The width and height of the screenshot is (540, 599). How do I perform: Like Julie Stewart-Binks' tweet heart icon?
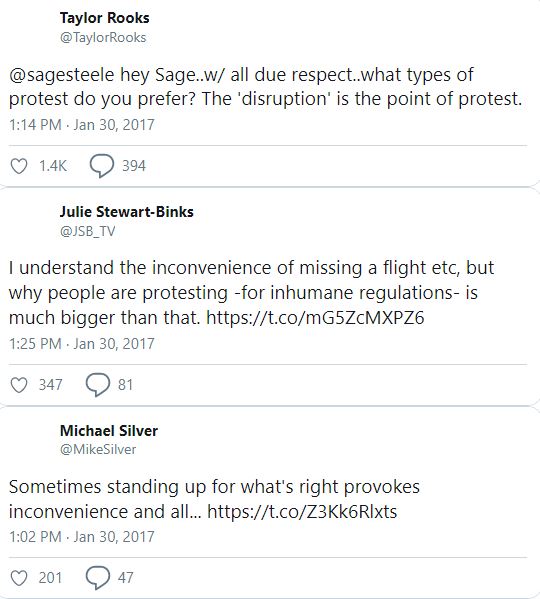point(18,385)
